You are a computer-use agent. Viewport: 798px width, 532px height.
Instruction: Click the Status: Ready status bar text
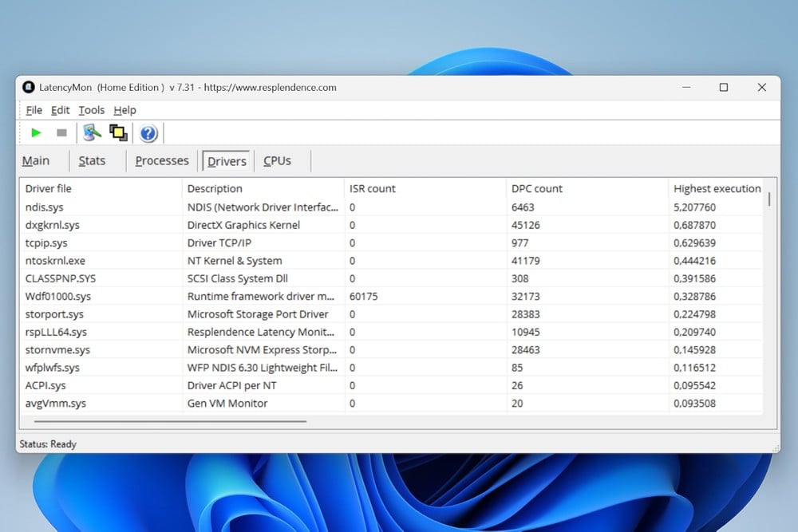coord(48,444)
